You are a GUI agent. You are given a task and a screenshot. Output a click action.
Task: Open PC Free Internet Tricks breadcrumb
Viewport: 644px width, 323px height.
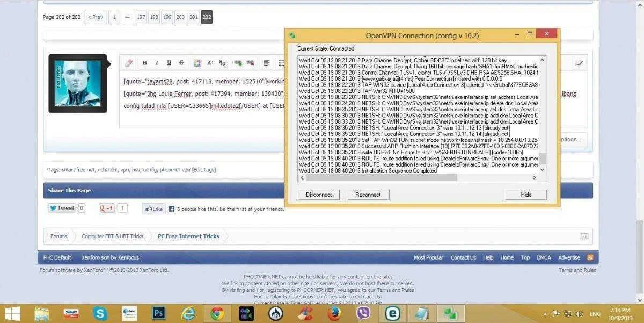pos(188,236)
